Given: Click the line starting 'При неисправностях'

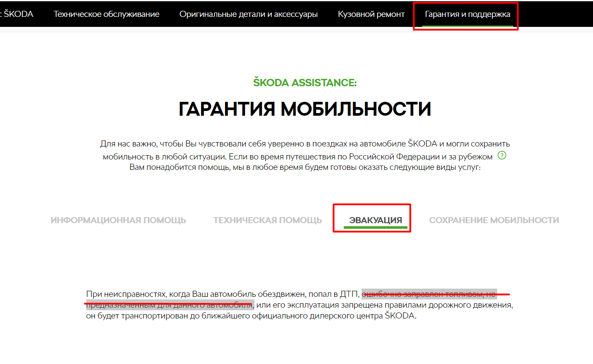Looking at the screenshot, I should click(291, 294).
